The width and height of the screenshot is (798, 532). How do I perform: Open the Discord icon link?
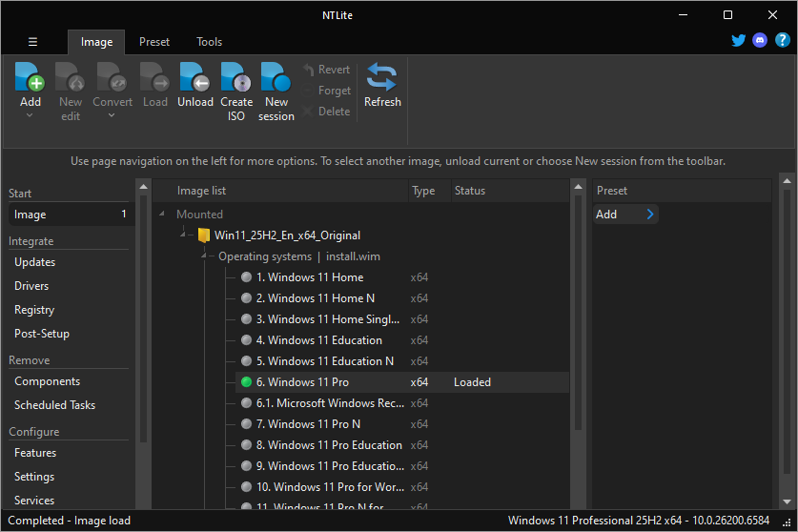click(x=760, y=41)
